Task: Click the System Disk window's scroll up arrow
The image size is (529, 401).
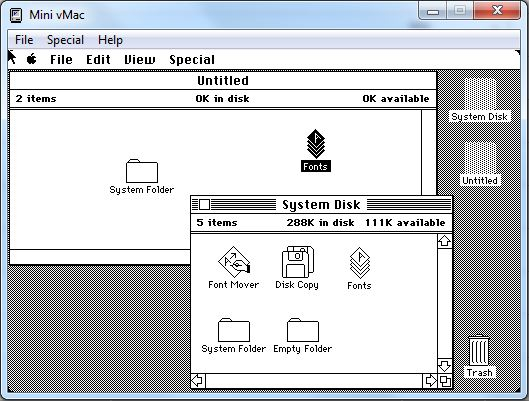Action: click(445, 241)
